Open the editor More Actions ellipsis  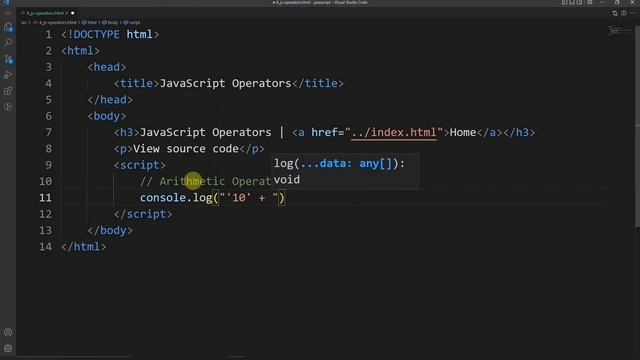633,13
